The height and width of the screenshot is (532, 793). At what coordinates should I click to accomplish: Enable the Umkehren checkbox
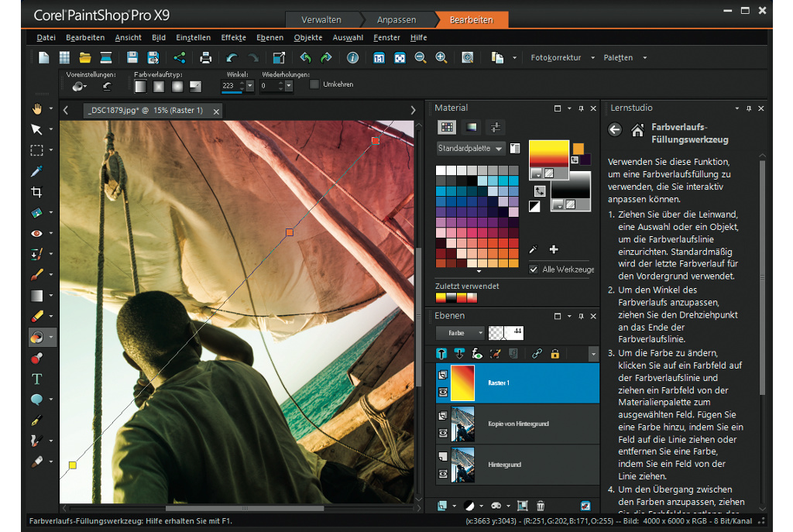pos(314,84)
